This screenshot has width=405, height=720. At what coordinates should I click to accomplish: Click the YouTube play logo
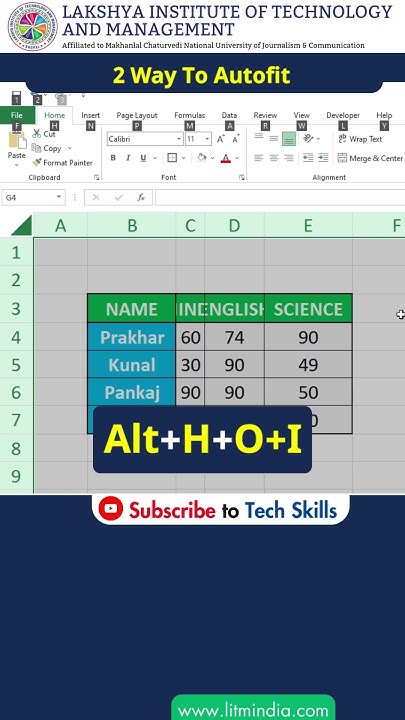pyautogui.click(x=111, y=508)
